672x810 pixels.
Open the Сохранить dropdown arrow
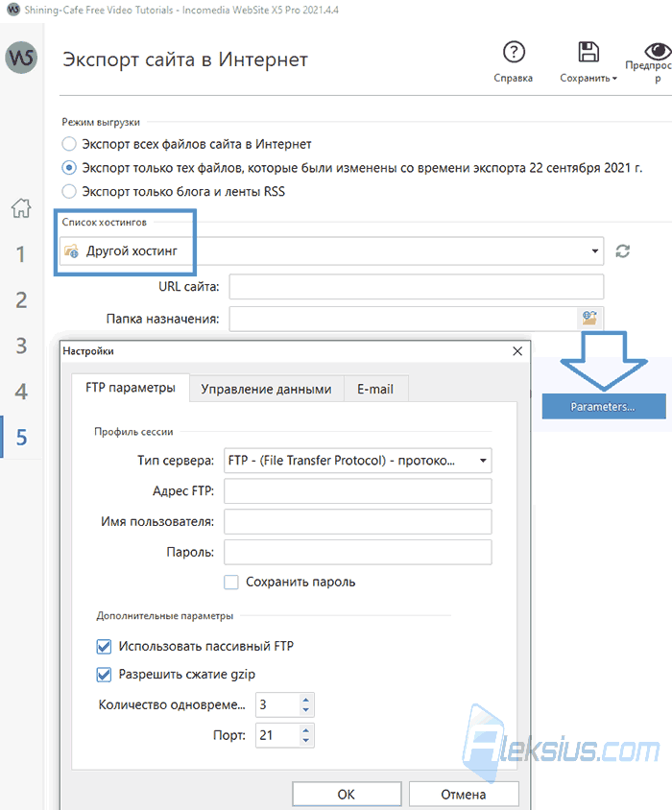point(614,79)
